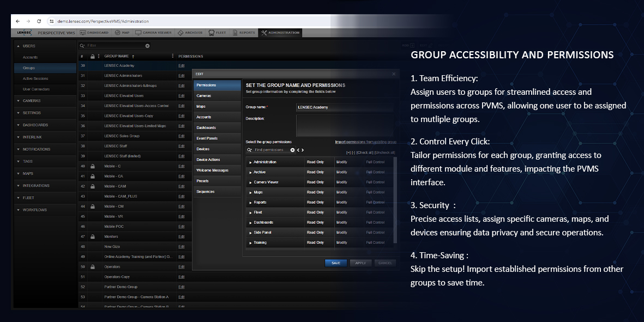The width and height of the screenshot is (644, 322).
Task: Enable Modify permission for Archive
Action: pyautogui.click(x=342, y=172)
